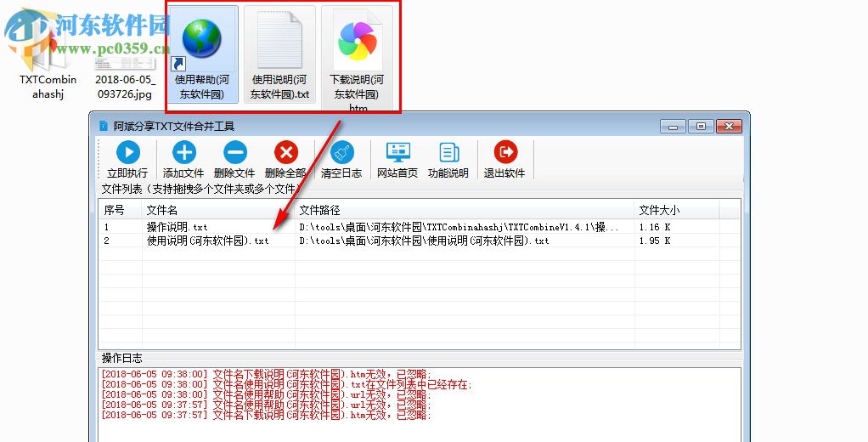The width and height of the screenshot is (868, 442).
Task: Open the 功能说明 feature description
Action: pos(448,160)
